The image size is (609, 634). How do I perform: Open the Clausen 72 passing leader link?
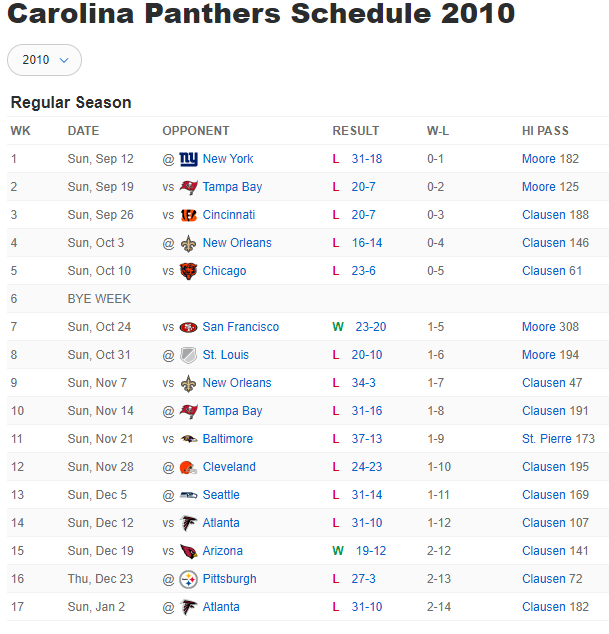point(552,579)
